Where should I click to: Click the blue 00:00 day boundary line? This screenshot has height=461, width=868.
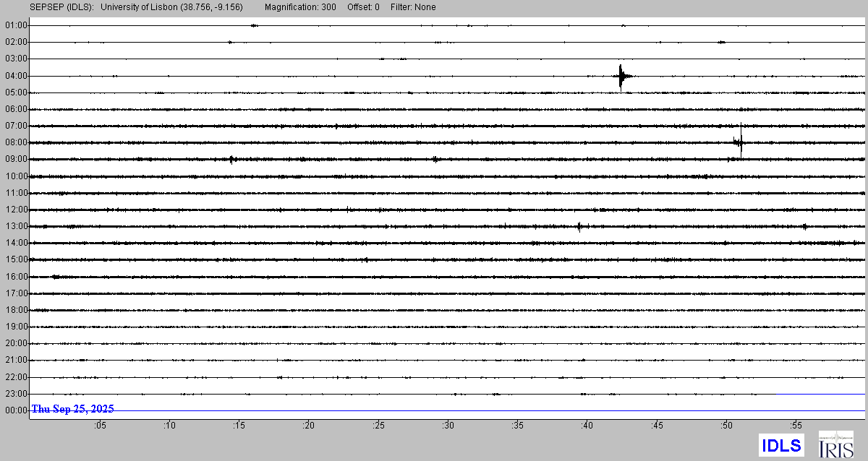coord(434,411)
